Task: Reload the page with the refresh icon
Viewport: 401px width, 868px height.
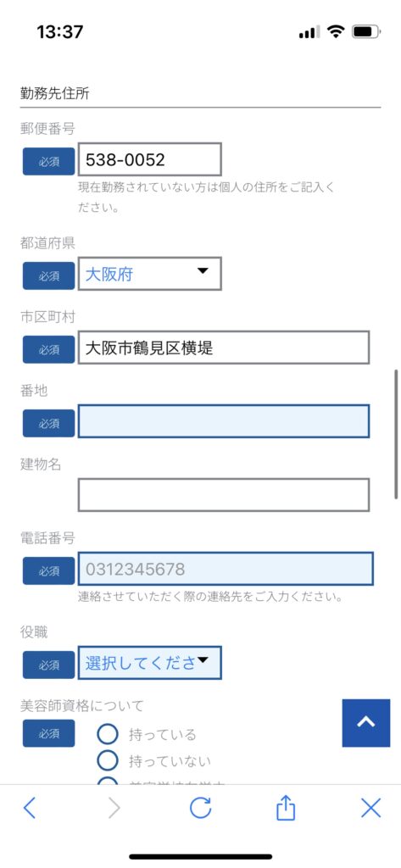Action: point(200,808)
